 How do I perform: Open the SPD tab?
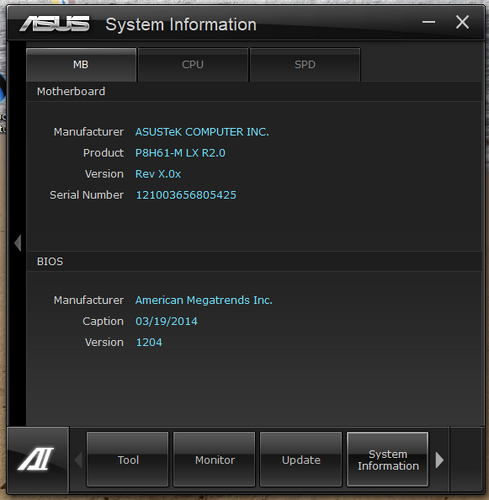pos(305,65)
